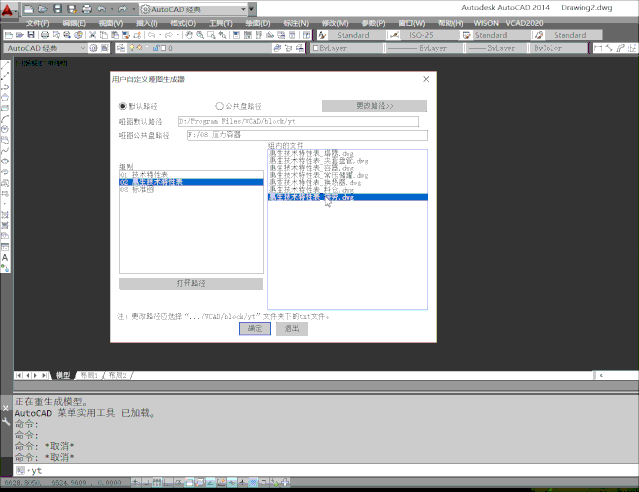Viewport: 639px width, 492px height.
Task: Open the WISON menu
Action: pyautogui.click(x=486, y=23)
